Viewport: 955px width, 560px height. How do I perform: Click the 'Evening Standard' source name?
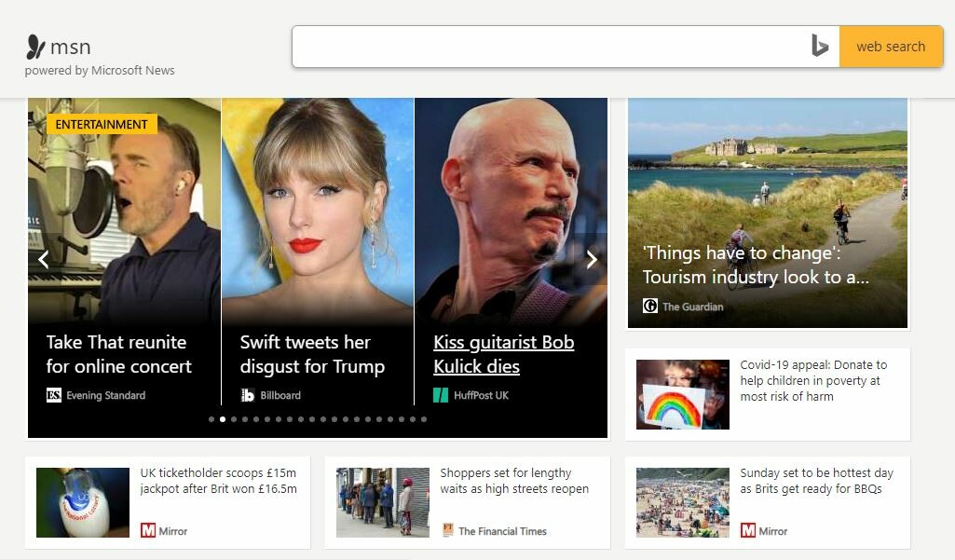coord(106,395)
